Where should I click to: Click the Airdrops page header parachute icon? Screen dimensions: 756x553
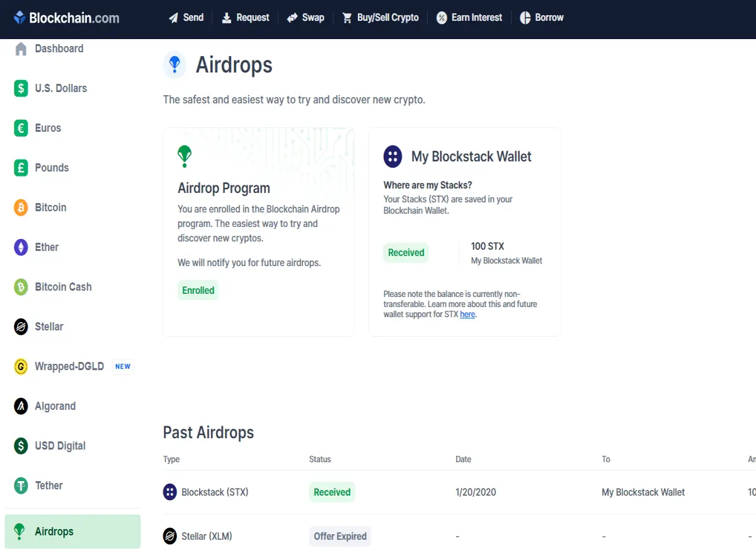coord(175,65)
